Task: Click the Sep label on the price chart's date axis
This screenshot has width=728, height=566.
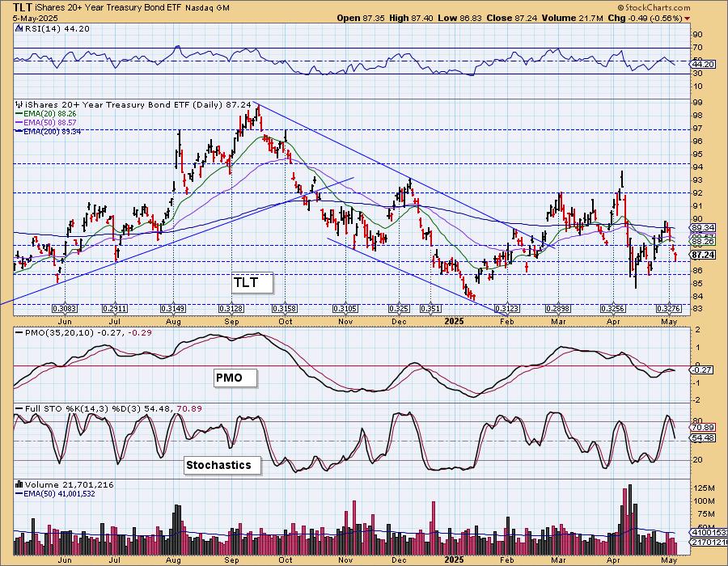Action: pyautogui.click(x=231, y=322)
